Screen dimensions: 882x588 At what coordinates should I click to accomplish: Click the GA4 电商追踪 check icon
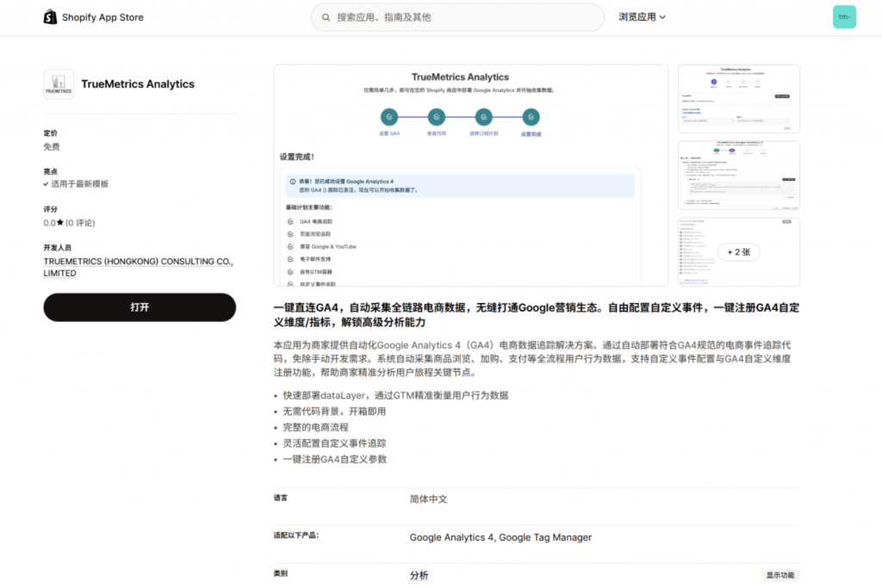tap(290, 221)
